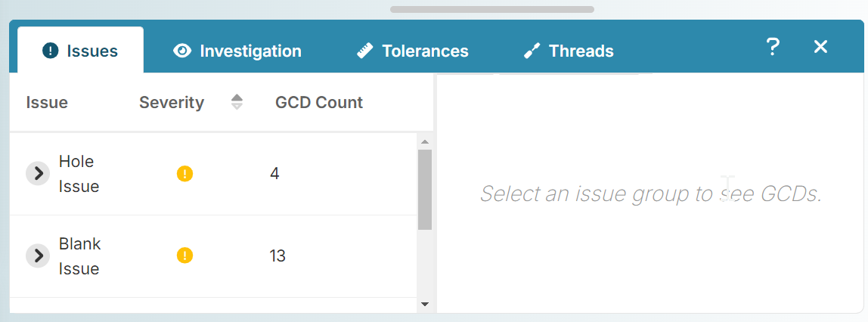Image resolution: width=868 pixels, height=322 pixels.
Task: Click the ruler icon on Tolerances tab
Action: coord(364,51)
